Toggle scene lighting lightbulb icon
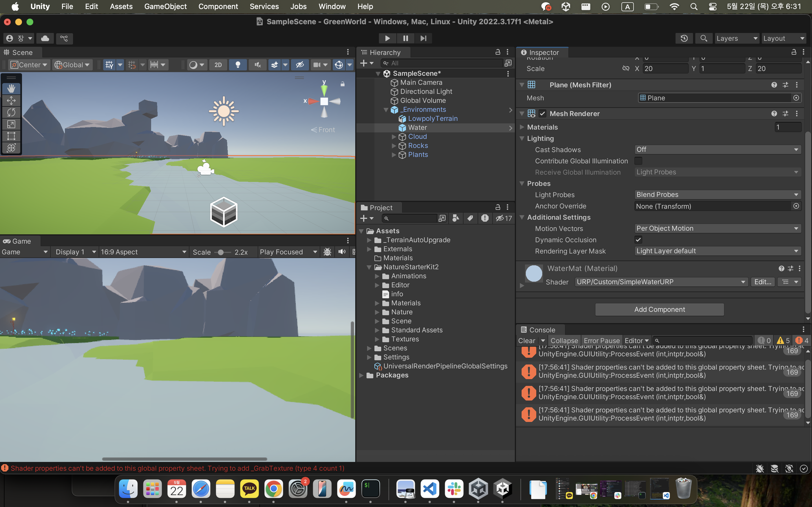 [238, 65]
